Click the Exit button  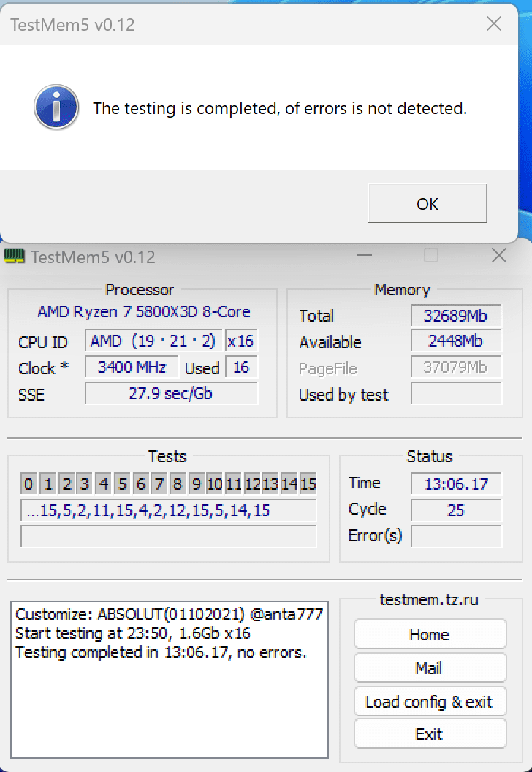tap(430, 733)
